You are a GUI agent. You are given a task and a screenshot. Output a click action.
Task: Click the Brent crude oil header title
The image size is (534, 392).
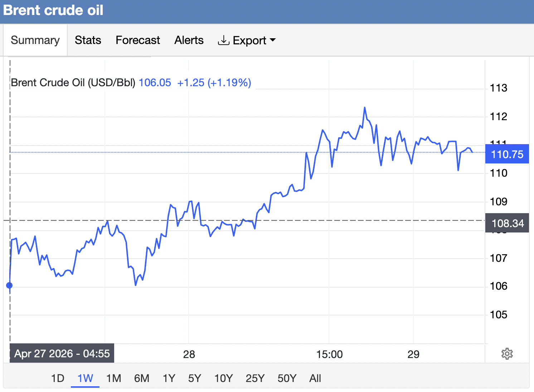click(x=53, y=10)
